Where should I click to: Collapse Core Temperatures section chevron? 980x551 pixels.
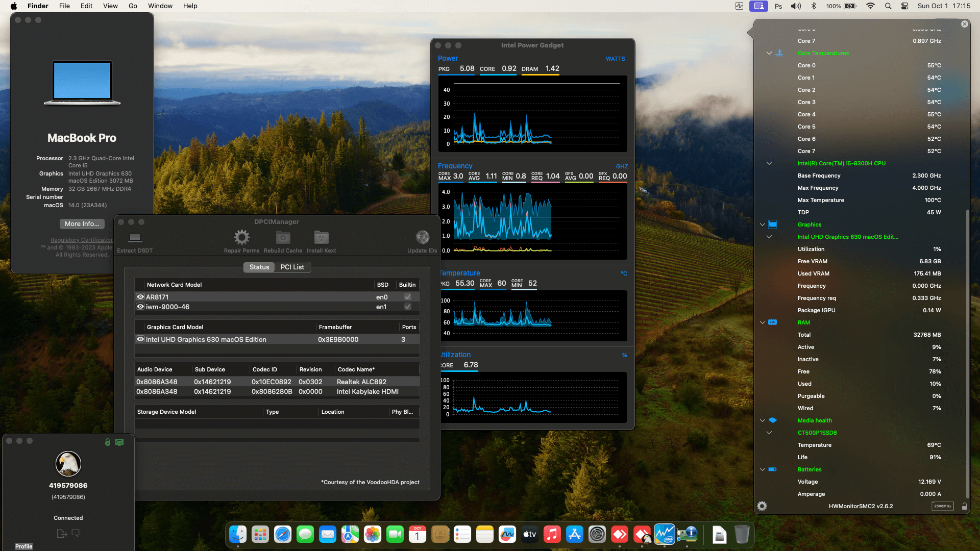769,53
